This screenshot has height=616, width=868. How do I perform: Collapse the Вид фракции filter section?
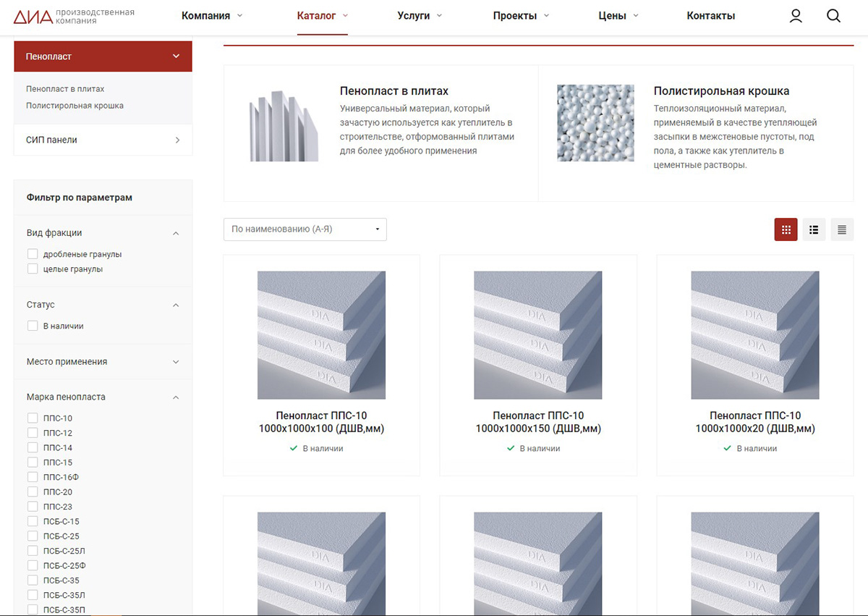tap(175, 233)
